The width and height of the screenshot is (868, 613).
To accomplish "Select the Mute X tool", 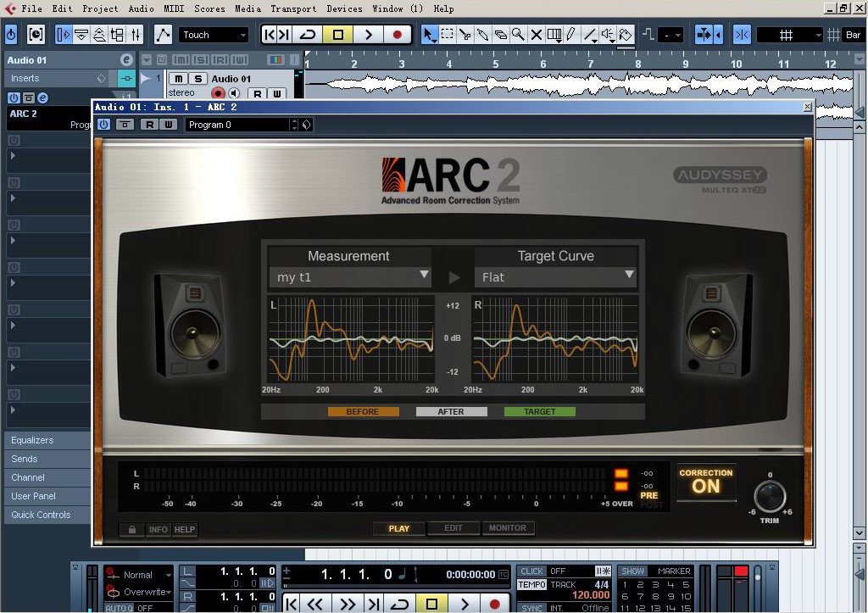I will (536, 34).
